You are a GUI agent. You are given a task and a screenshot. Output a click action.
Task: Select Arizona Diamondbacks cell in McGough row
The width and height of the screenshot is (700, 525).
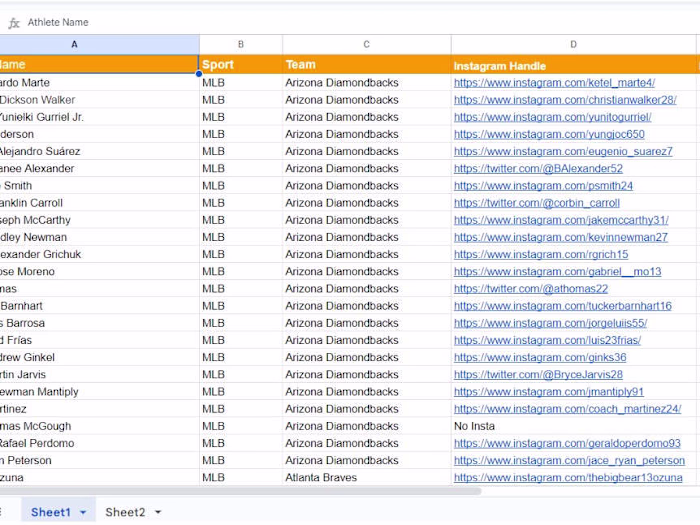[x=367, y=426]
